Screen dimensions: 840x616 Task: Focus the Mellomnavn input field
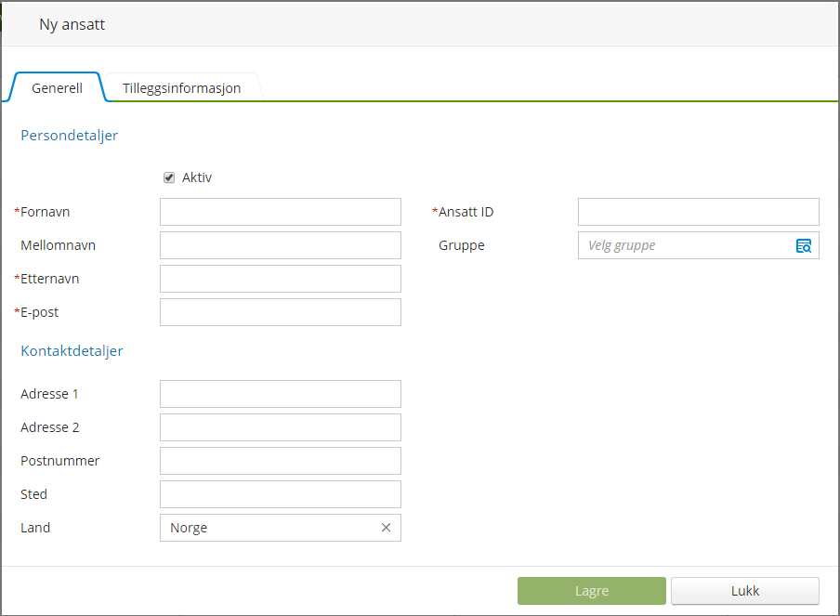pos(281,245)
